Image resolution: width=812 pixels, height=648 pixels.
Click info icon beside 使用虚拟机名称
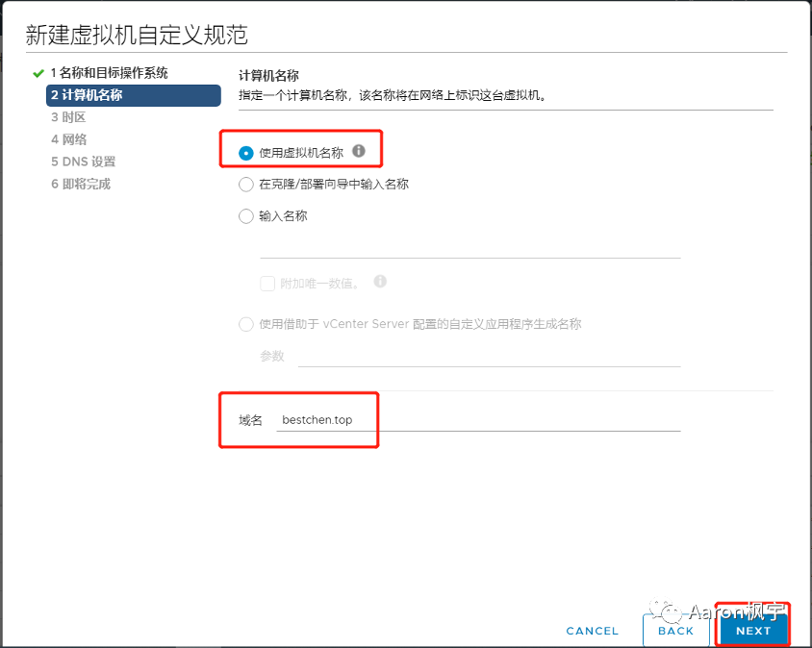click(359, 151)
